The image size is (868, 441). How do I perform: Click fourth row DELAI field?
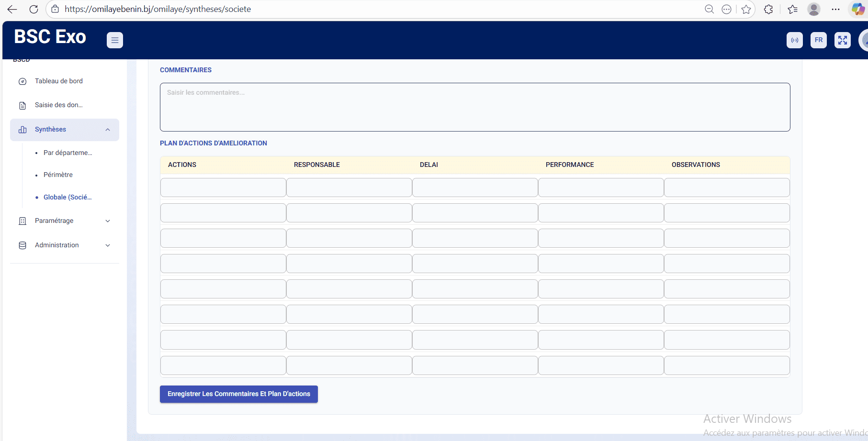475,264
